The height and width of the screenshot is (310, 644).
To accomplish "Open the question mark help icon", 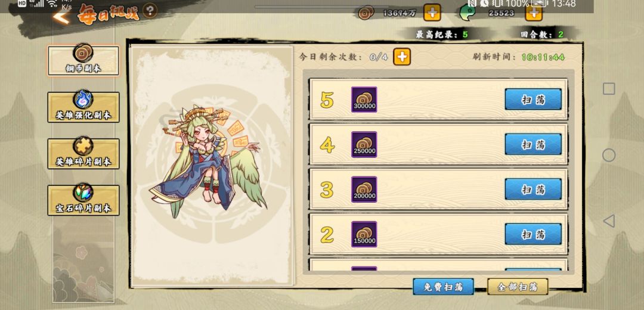I will [150, 11].
